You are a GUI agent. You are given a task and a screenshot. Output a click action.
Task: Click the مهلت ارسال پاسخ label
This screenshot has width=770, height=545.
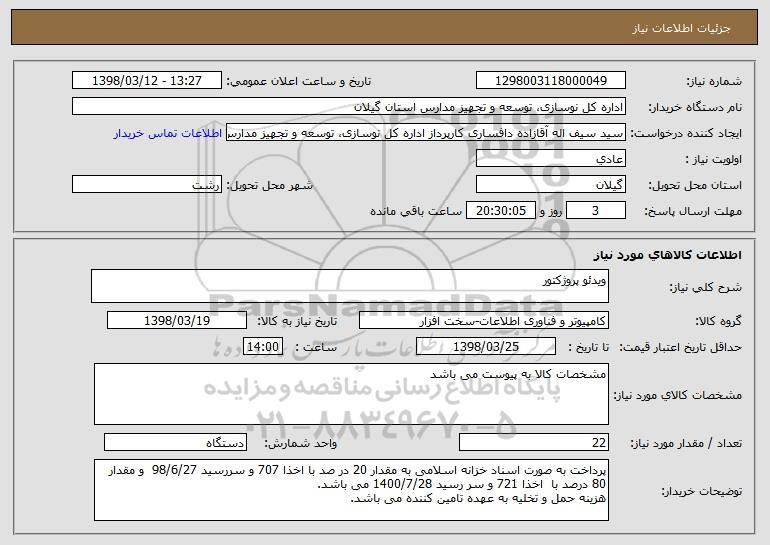693,212
